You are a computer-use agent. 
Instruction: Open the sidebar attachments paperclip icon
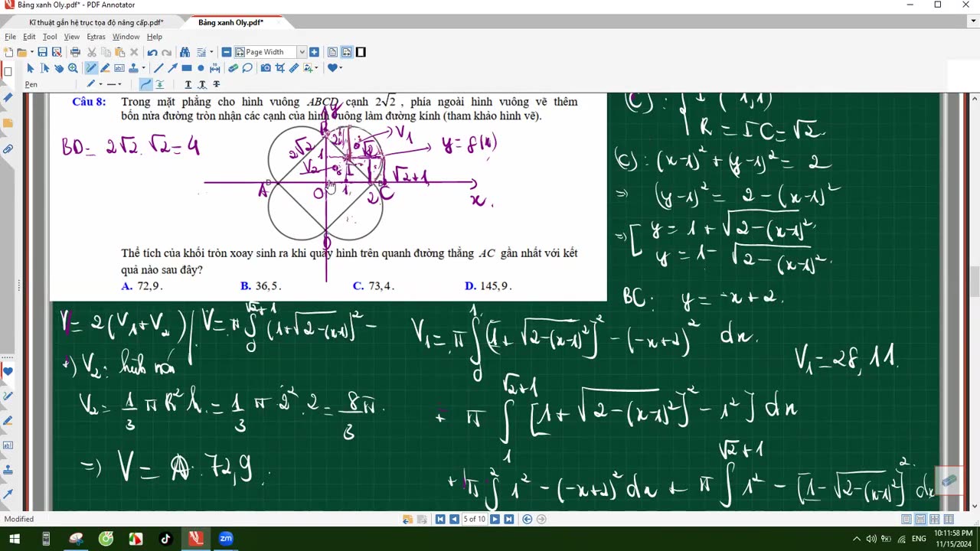(8, 148)
